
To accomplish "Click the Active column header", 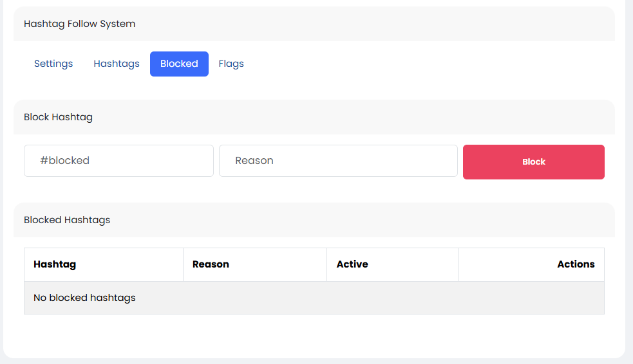I will coord(352,264).
